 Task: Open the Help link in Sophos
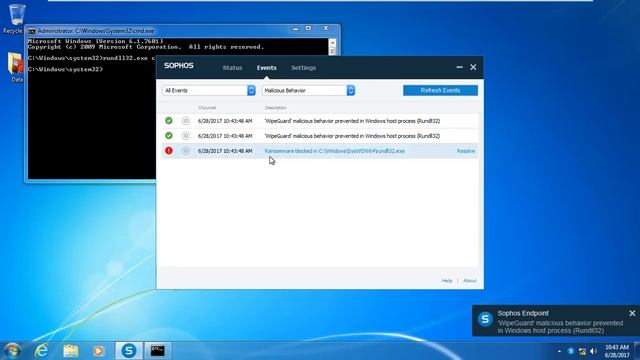tap(447, 281)
